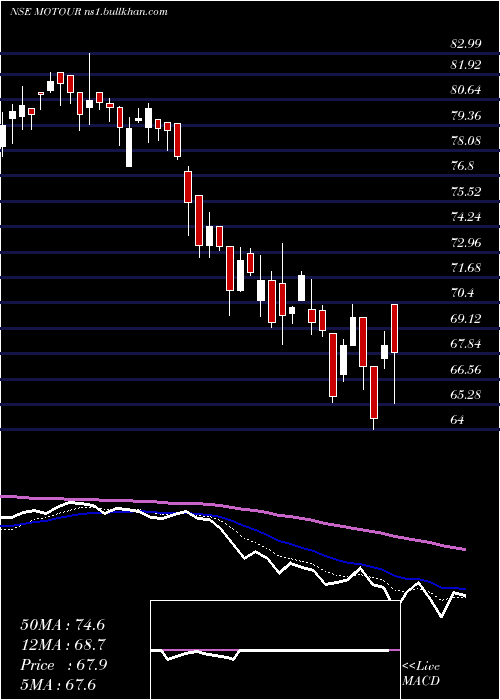Click the 64 price axis label
This screenshot has height=700, width=500.
[x=458, y=420]
